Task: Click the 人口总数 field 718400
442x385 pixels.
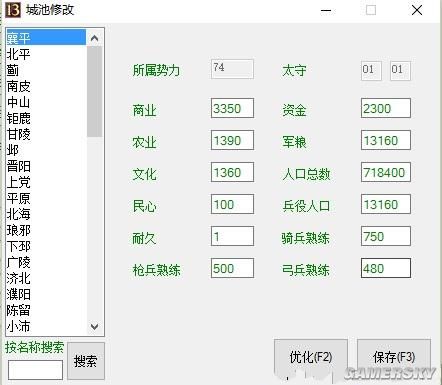Action: (386, 172)
